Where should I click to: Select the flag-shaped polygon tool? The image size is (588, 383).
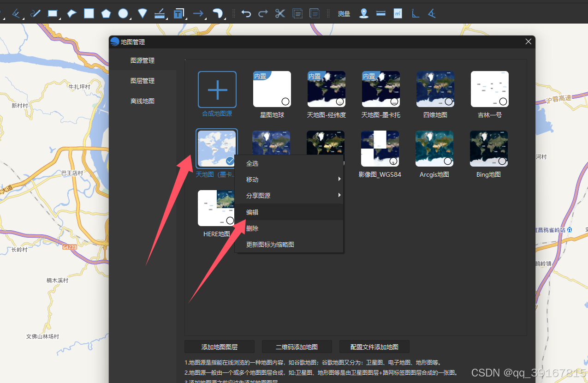coord(71,13)
